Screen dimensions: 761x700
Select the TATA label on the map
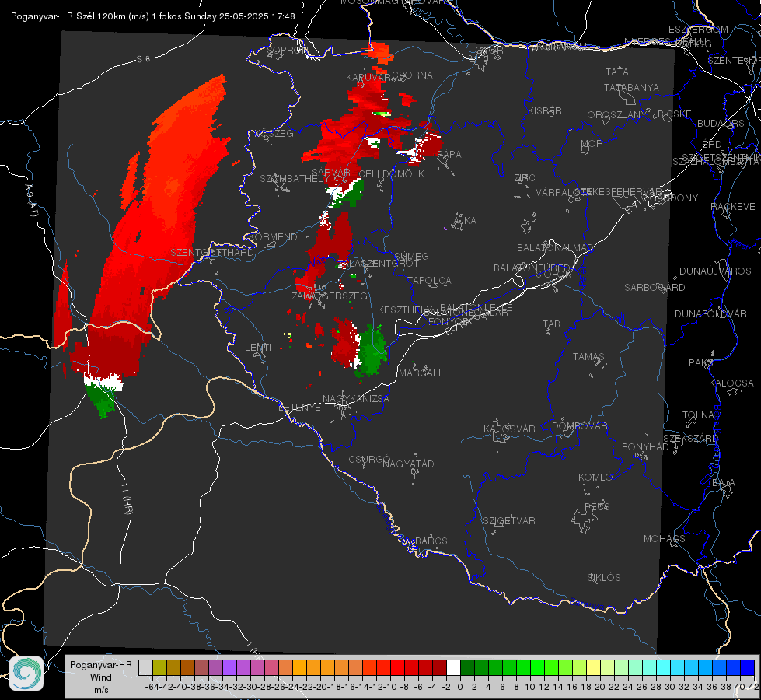(617, 72)
